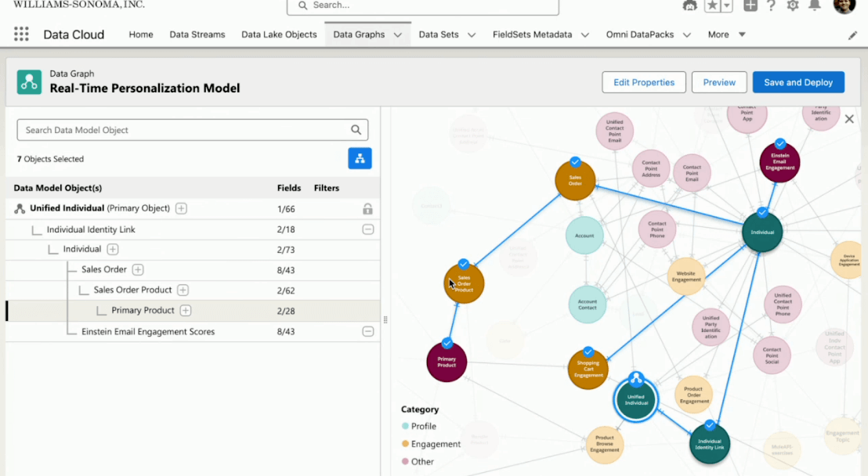Click the search magnifier in Data Model Object field
The width and height of the screenshot is (868, 476).
(356, 130)
